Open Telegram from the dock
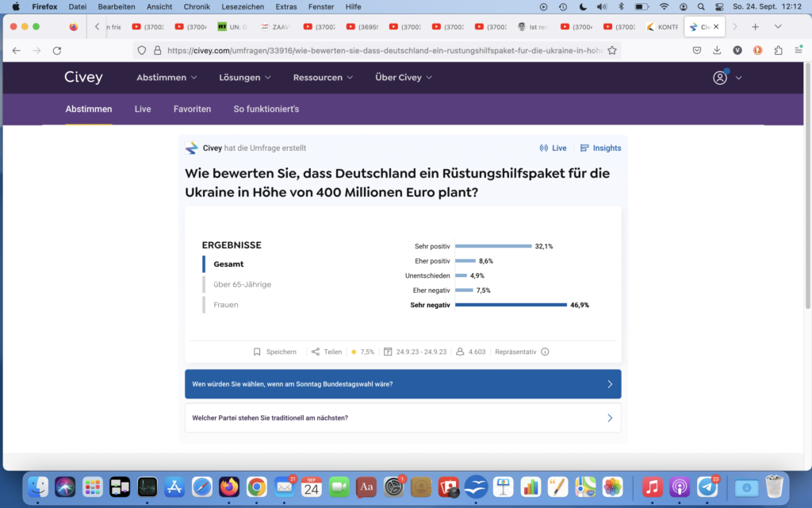Screen dimensions: 812x508 pos(707,487)
